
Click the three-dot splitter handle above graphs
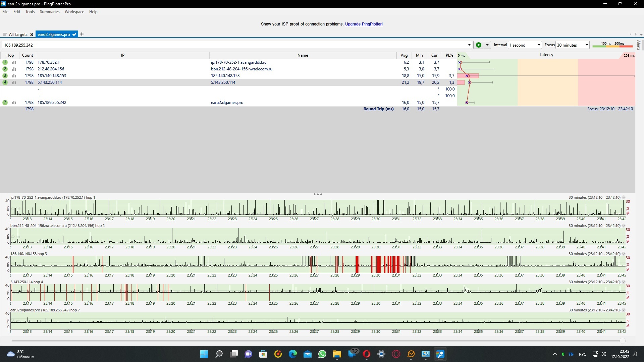[x=318, y=194]
